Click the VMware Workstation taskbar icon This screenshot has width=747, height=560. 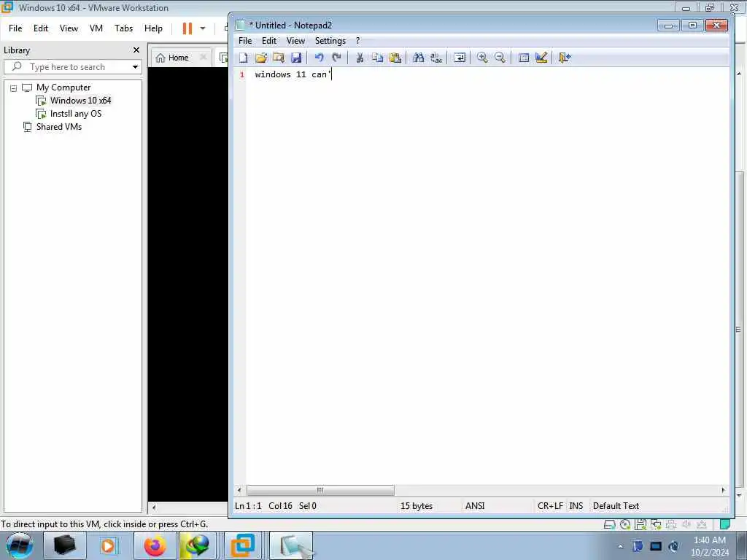pos(242,545)
